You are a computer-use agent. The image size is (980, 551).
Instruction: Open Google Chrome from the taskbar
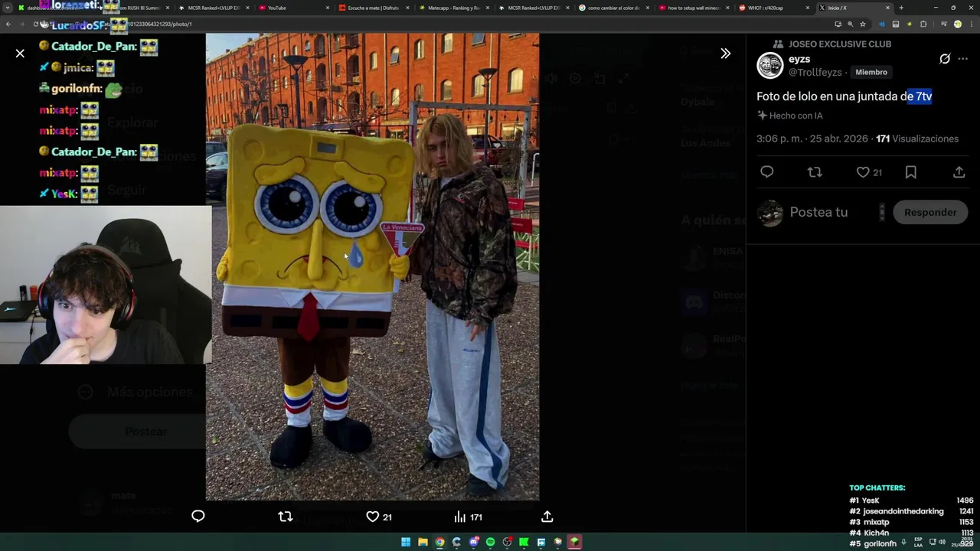(439, 542)
